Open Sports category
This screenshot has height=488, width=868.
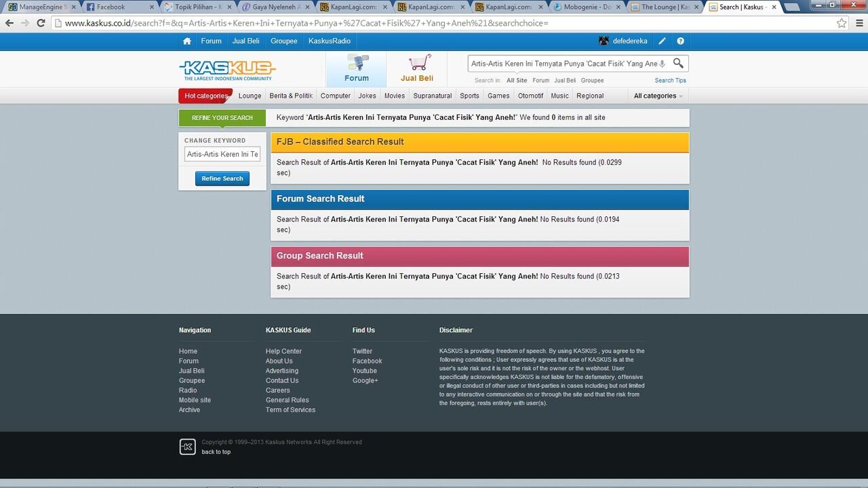[x=469, y=96]
